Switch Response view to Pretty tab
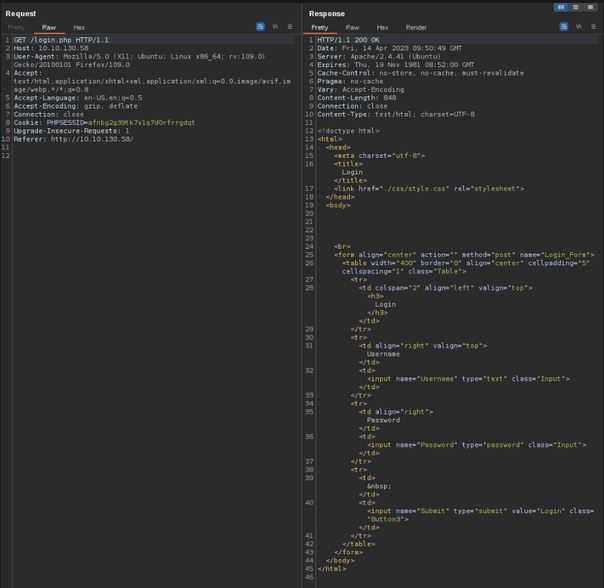Viewport: 604px width, 588px height. pos(320,28)
